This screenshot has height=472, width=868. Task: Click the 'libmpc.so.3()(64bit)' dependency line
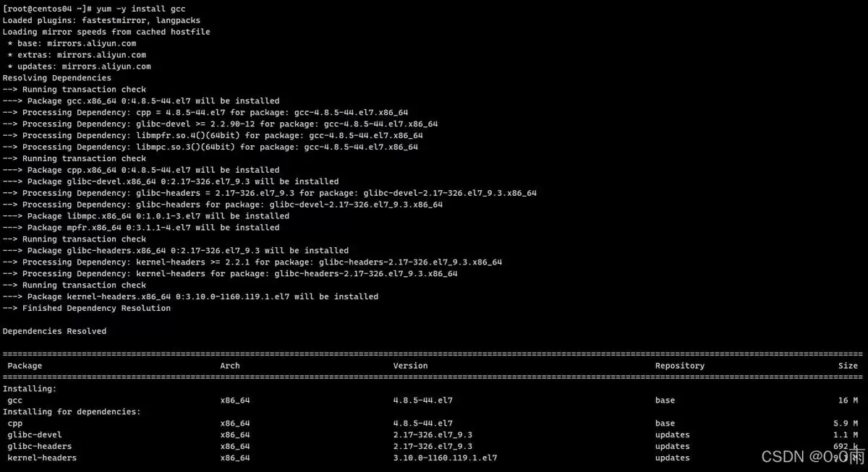[210, 147]
